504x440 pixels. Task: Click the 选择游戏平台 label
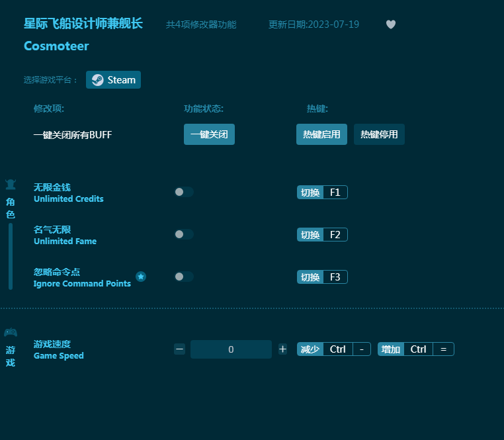[x=50, y=80]
